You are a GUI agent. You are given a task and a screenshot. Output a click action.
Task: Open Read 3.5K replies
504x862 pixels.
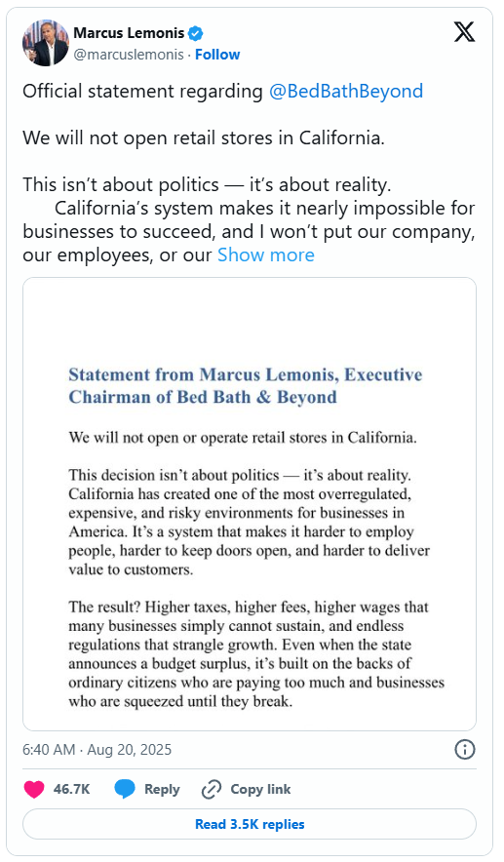pyautogui.click(x=250, y=824)
